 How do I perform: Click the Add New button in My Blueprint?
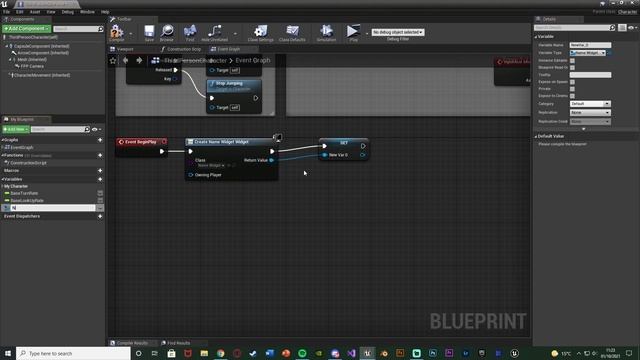tap(16, 129)
